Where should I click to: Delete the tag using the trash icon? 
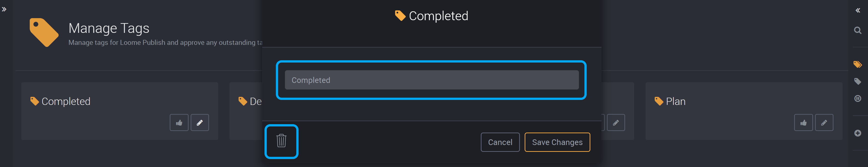281,141
